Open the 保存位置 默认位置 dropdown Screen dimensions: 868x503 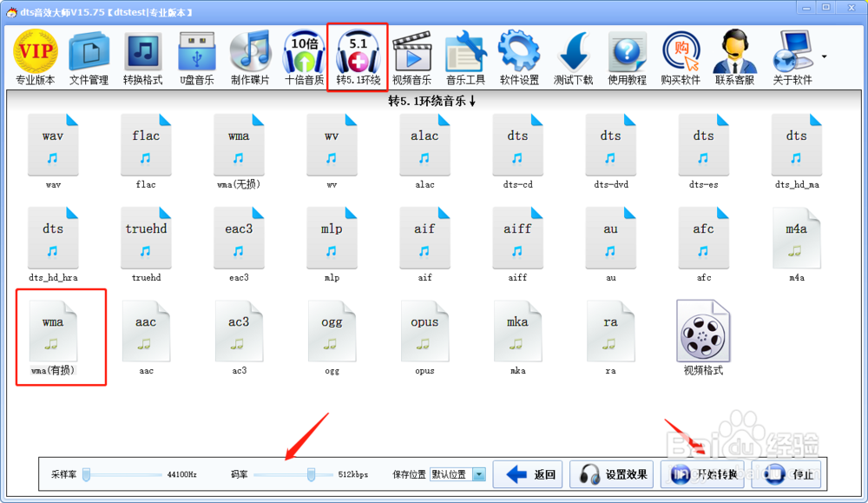[457, 474]
